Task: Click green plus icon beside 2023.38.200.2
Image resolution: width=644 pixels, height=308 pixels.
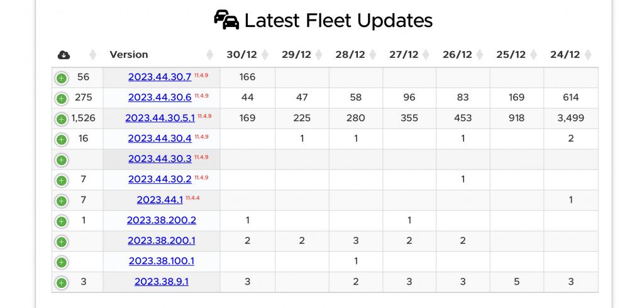Action: (61, 221)
